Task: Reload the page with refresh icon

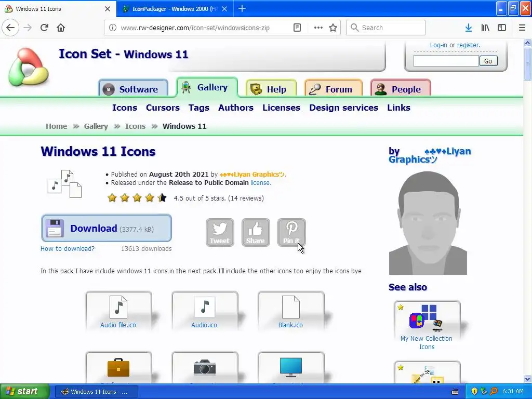Action: [x=44, y=28]
